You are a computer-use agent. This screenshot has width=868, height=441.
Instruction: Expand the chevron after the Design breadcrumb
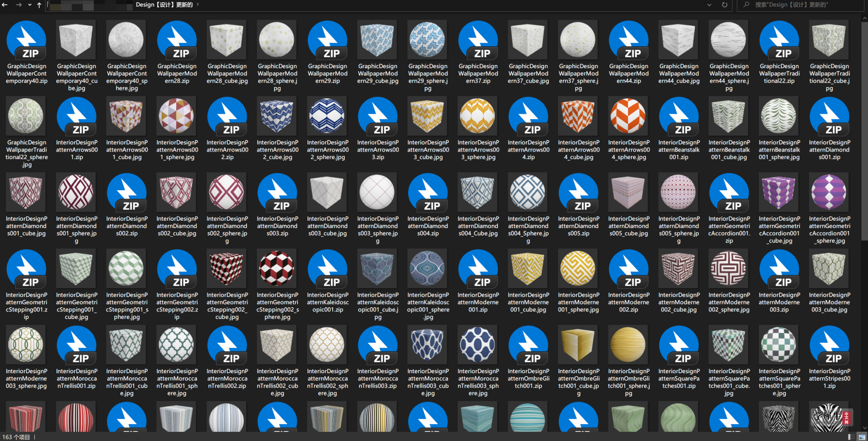pyautogui.click(x=198, y=5)
